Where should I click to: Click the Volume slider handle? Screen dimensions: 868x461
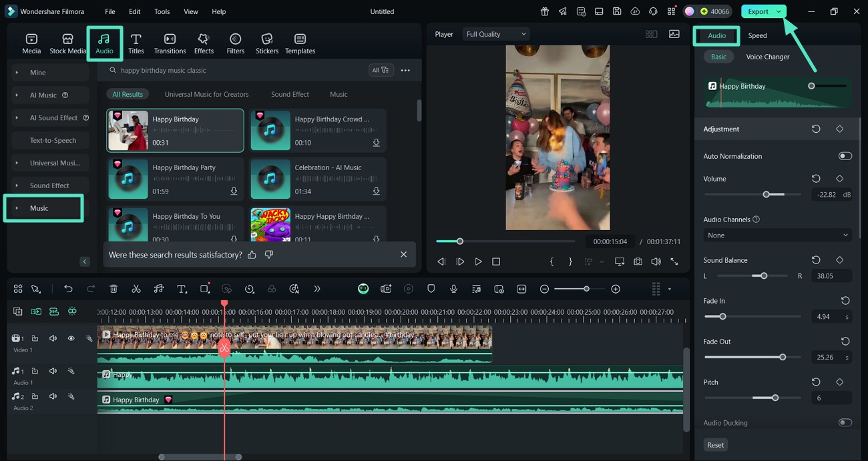(x=767, y=194)
